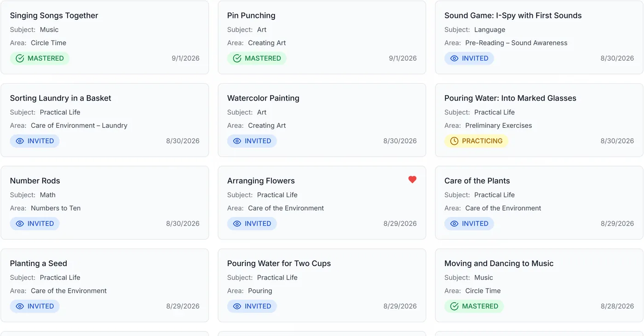Click the Creating Art area on Watercolor Painting
This screenshot has height=336, width=644.
(267, 126)
